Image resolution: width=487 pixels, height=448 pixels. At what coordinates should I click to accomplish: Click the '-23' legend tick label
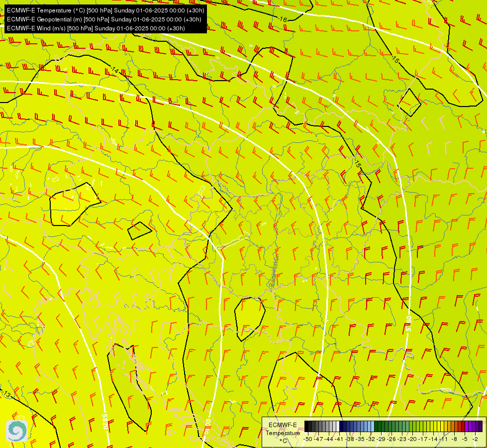(402, 440)
